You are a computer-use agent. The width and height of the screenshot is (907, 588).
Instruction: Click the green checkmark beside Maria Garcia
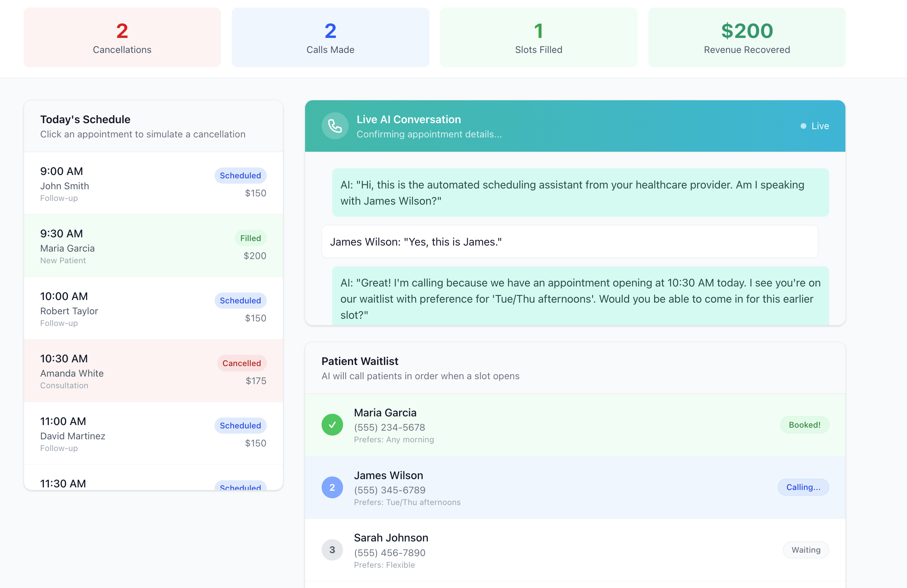click(x=332, y=425)
